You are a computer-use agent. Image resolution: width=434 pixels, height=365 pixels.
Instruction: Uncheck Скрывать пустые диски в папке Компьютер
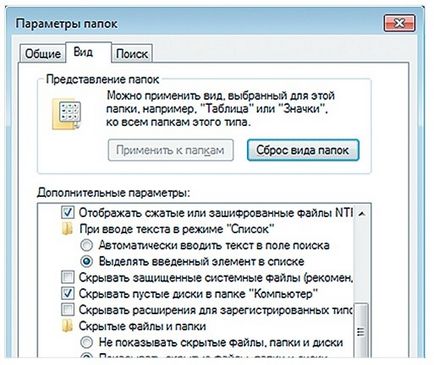coord(68,294)
